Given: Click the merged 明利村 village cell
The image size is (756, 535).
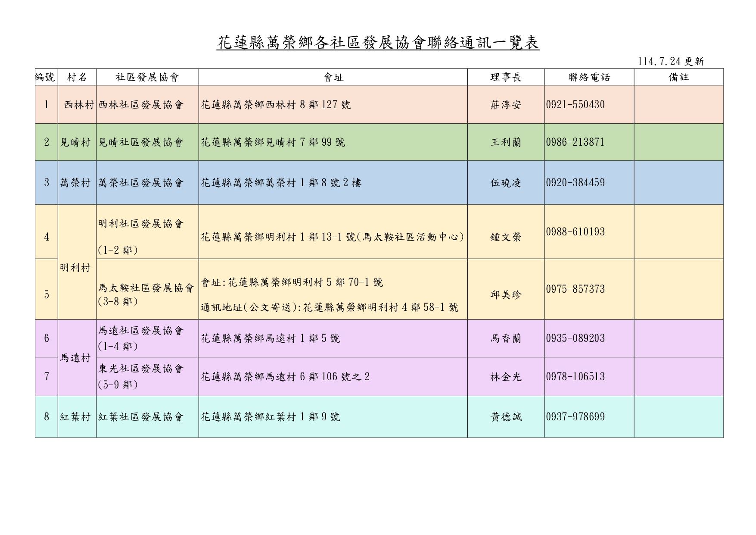Looking at the screenshot, I should [x=75, y=268].
